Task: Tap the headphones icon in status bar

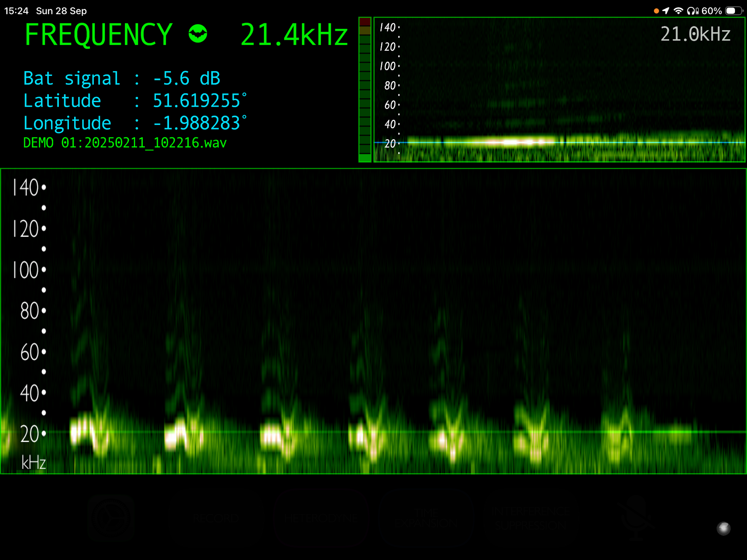Action: click(x=693, y=11)
